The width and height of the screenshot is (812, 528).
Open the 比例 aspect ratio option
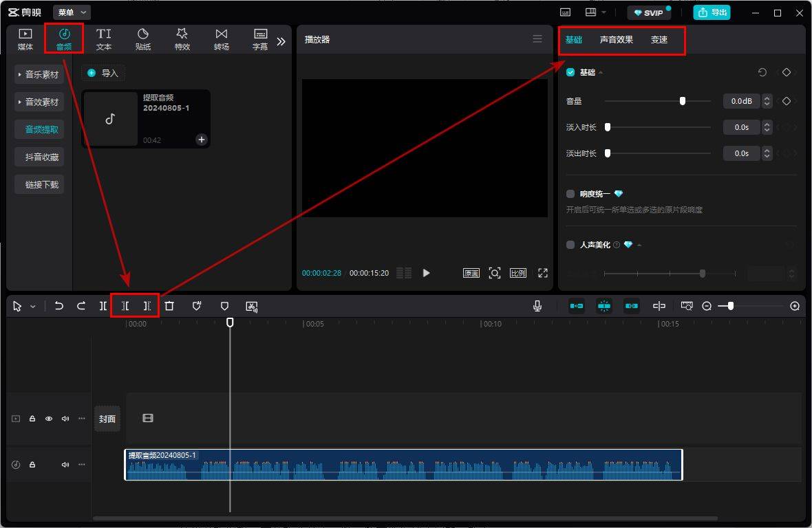[x=518, y=273]
